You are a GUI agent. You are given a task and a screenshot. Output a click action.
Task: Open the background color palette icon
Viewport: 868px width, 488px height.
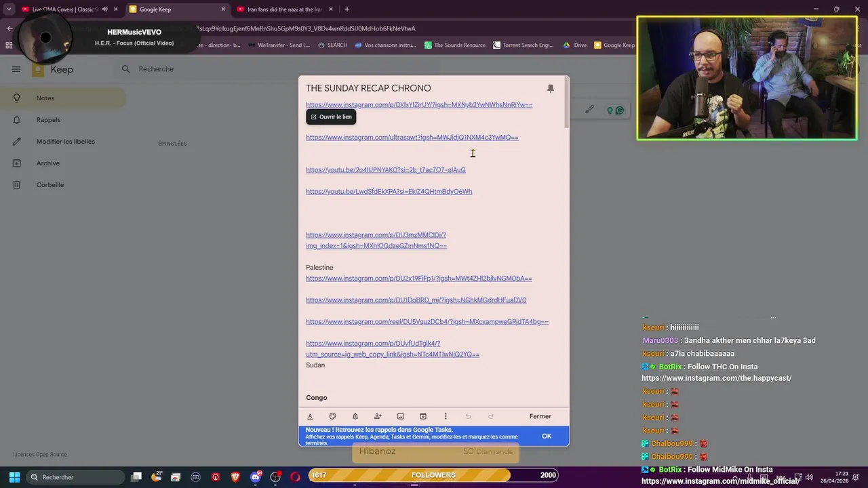click(x=332, y=416)
